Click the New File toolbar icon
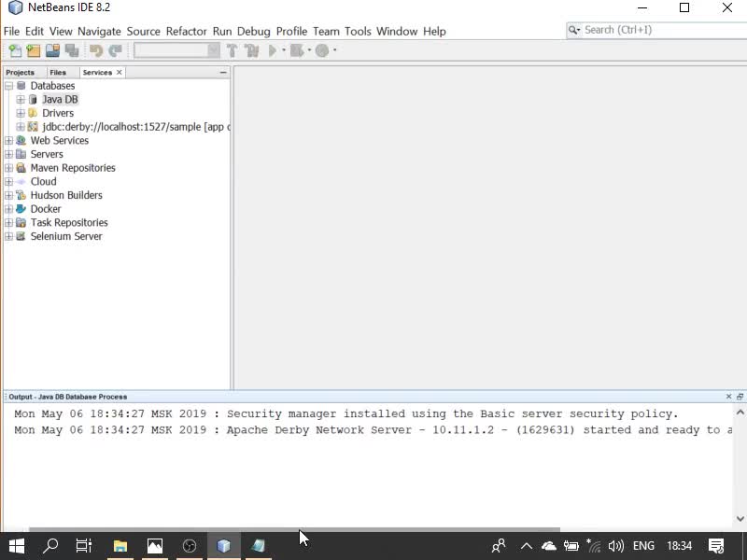 tap(15, 50)
